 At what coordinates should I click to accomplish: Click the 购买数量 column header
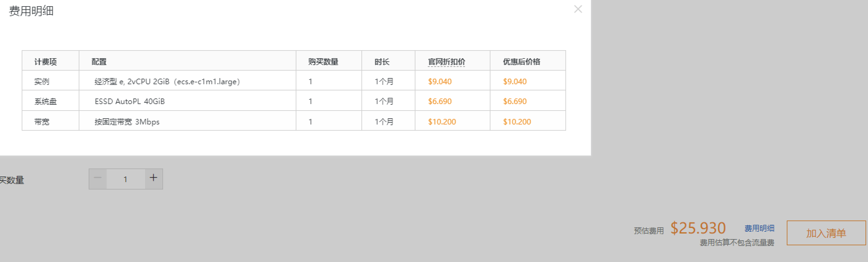point(323,62)
